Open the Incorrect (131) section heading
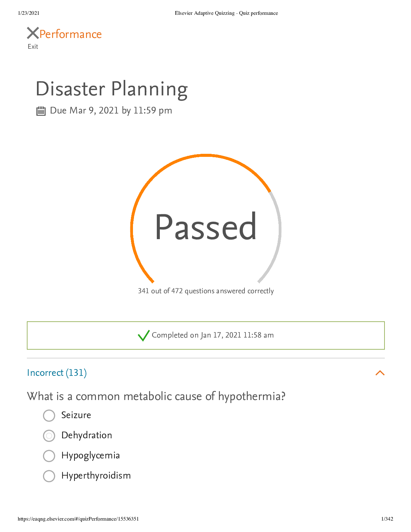Viewport: 411px width, 532px height. pos(57,373)
